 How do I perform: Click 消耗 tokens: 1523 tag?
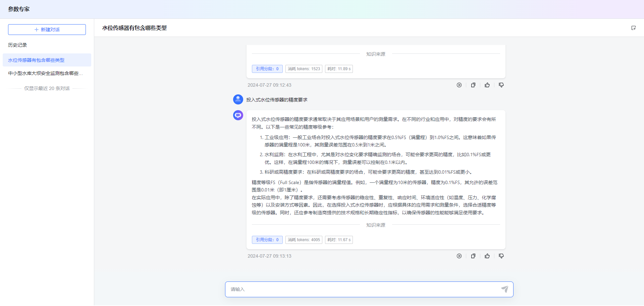[x=304, y=69]
